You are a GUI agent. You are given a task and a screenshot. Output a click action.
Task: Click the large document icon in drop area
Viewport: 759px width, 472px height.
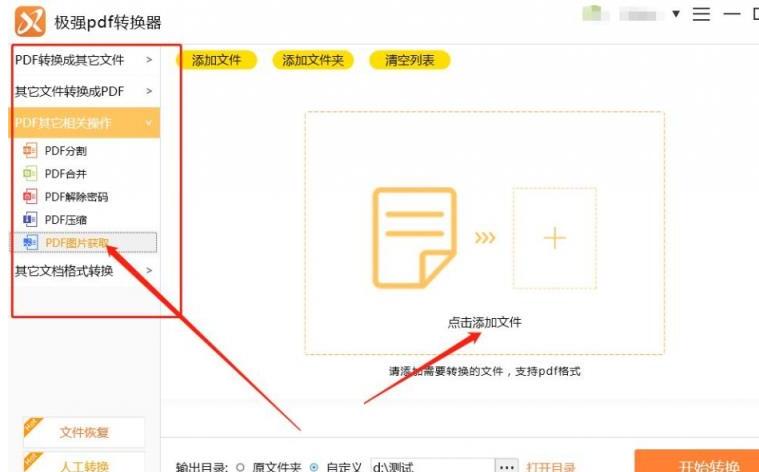click(414, 238)
